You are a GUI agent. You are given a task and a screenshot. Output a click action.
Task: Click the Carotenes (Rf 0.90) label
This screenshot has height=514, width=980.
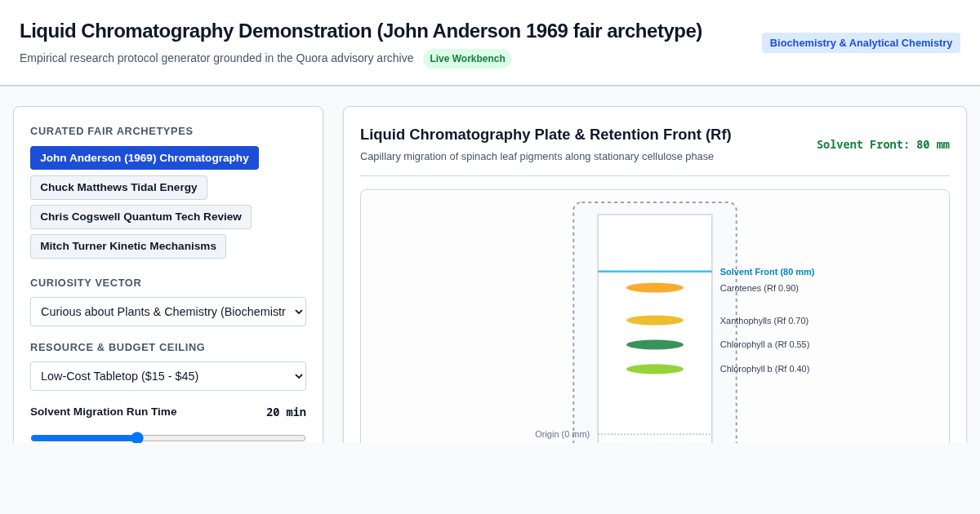pyautogui.click(x=759, y=288)
